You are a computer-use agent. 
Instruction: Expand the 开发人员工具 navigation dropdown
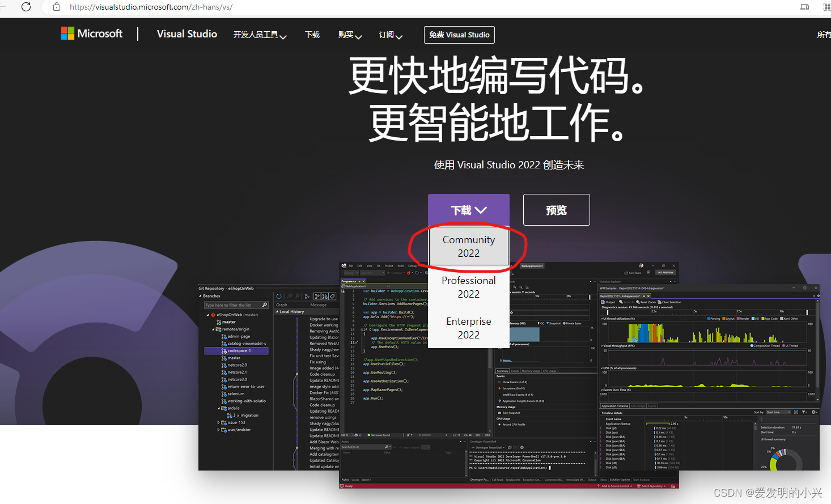coord(260,35)
